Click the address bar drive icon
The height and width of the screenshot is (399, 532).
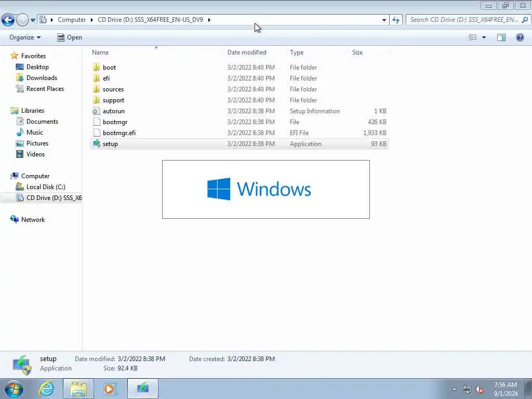pos(43,20)
